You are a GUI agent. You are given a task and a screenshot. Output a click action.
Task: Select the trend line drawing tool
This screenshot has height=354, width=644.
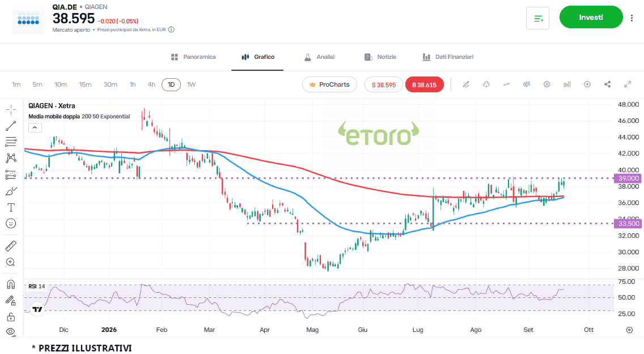[11, 126]
